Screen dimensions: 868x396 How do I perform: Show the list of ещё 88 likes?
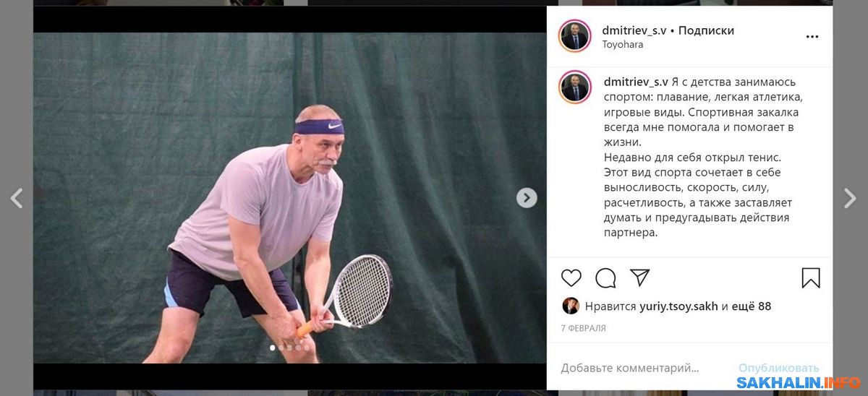pyautogui.click(x=752, y=306)
